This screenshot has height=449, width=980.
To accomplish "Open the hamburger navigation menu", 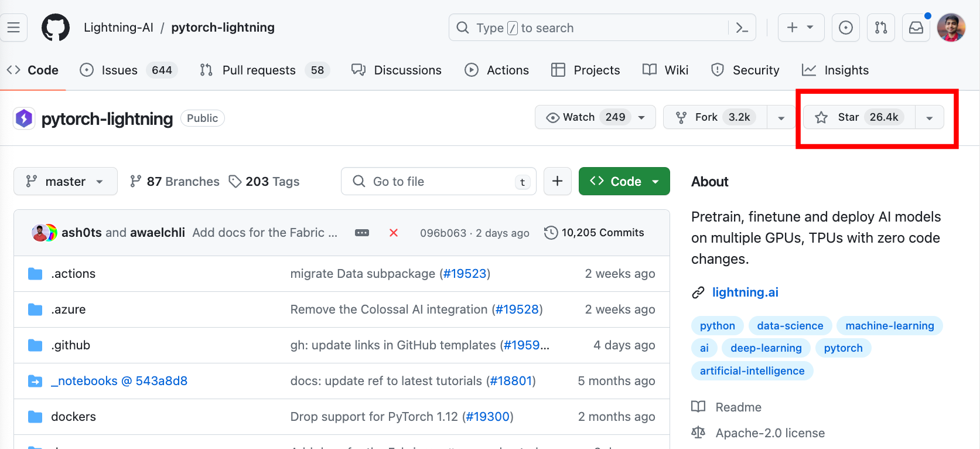I will 13,28.
